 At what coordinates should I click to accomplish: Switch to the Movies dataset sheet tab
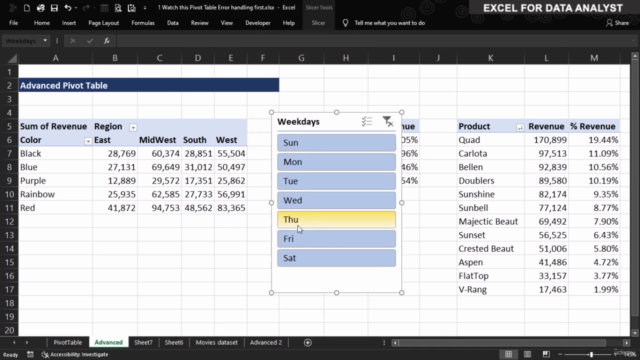tap(216, 342)
